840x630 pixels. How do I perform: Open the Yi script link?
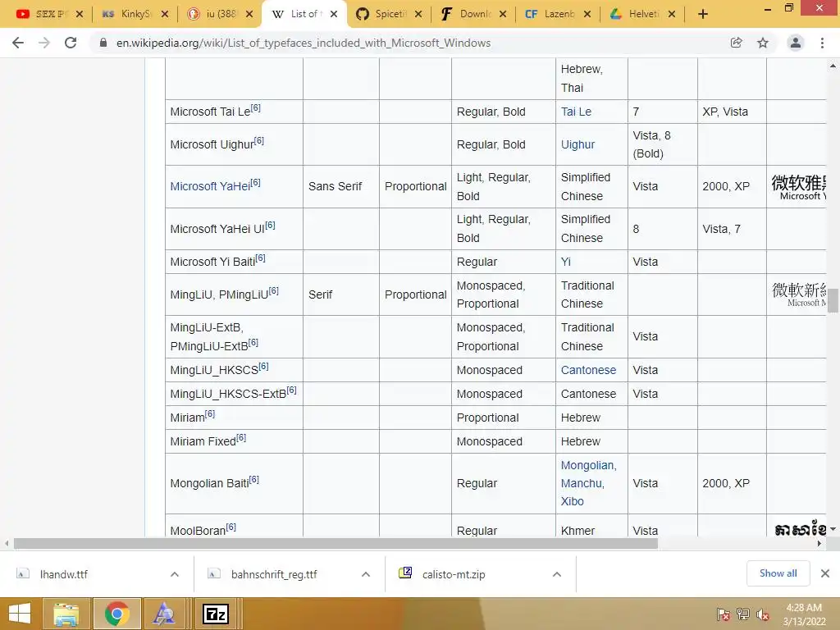pos(566,262)
